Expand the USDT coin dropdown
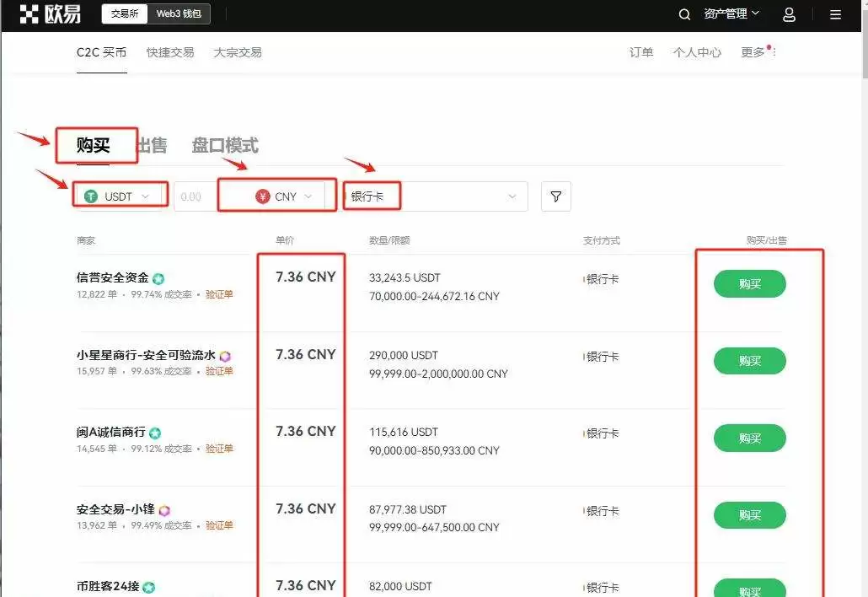This screenshot has width=868, height=597. pyautogui.click(x=119, y=196)
